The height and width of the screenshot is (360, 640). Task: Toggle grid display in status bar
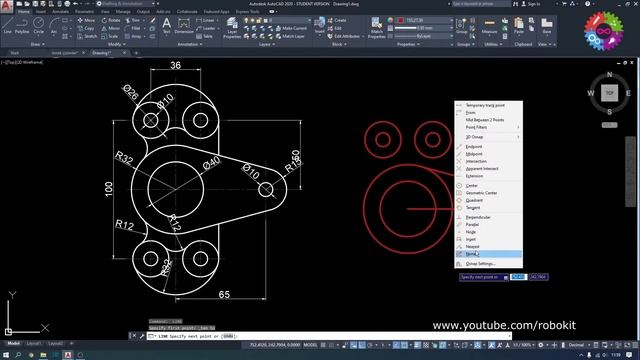tap(323, 345)
